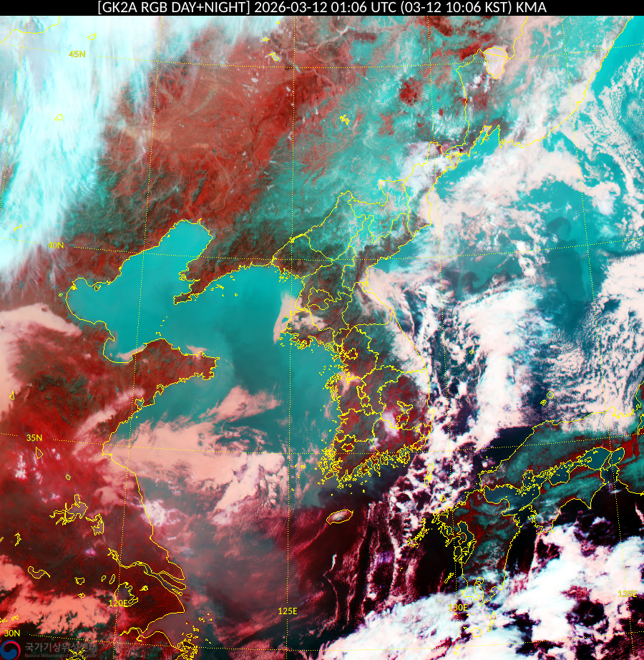Screen dimensions: 644x660
Task: Click the 130E longitude label
Action: [x=457, y=607]
